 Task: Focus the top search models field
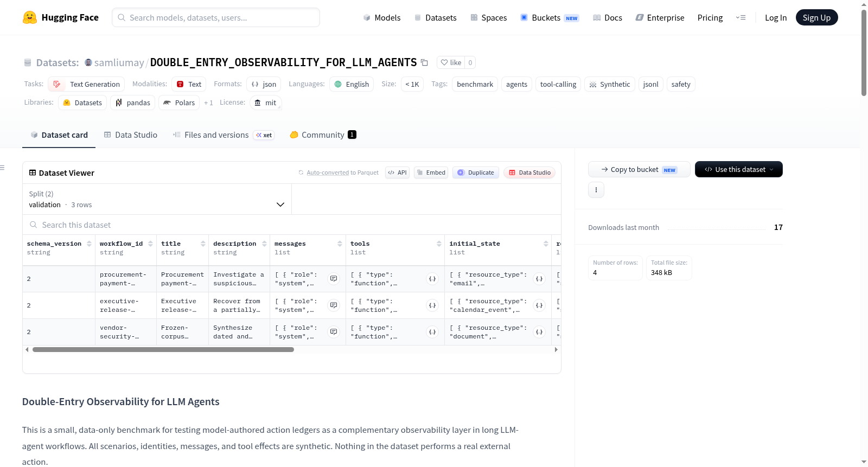[x=216, y=17]
